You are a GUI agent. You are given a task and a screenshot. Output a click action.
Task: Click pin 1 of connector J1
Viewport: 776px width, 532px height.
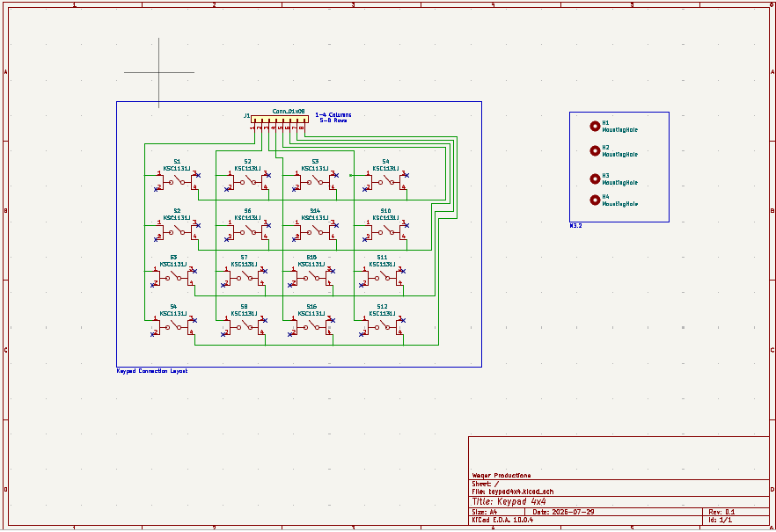(254, 127)
